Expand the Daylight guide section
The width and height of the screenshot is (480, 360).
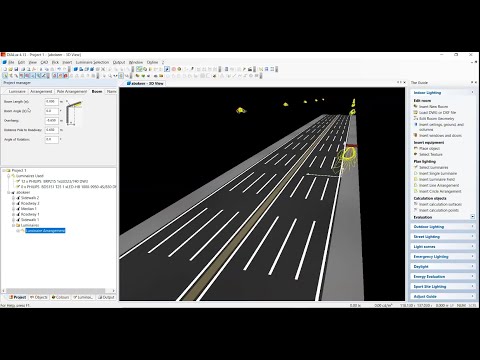[x=443, y=267]
